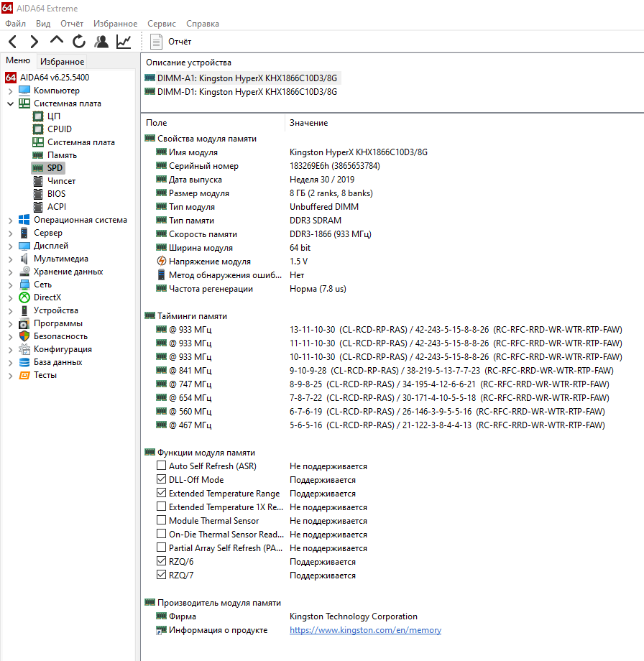This screenshot has width=644, height=661.
Task: Click the Отчёт report toolbar button
Action: [x=170, y=42]
